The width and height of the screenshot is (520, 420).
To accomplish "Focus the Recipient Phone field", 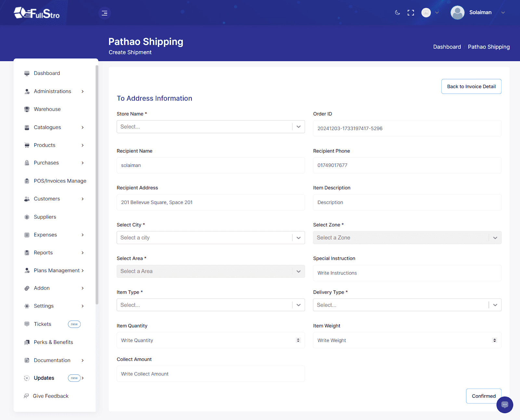I will tap(407, 165).
